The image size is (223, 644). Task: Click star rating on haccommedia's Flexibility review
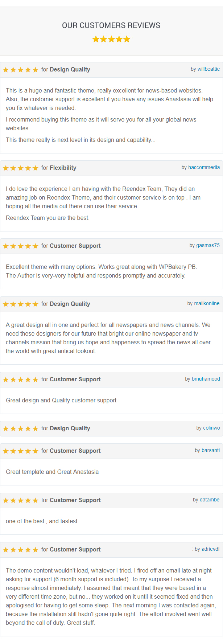[21, 168]
